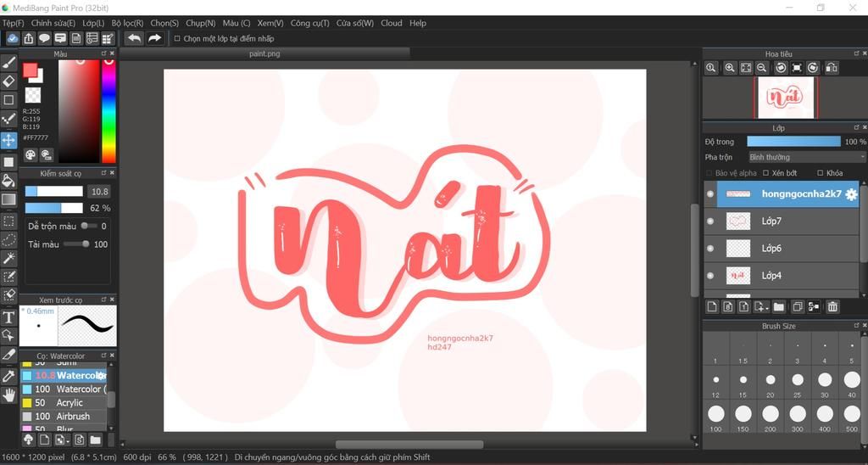The height and width of the screenshot is (465, 868).
Task: Click the transparent color swatch
Action: (33, 95)
